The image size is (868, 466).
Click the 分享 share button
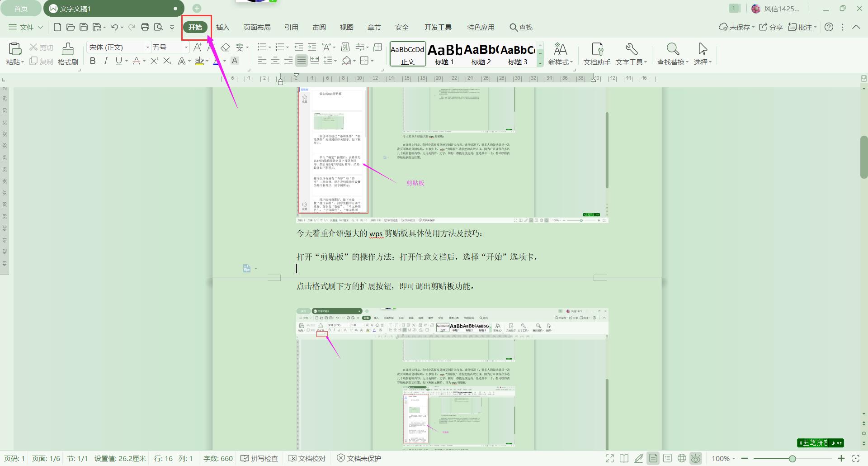771,27
